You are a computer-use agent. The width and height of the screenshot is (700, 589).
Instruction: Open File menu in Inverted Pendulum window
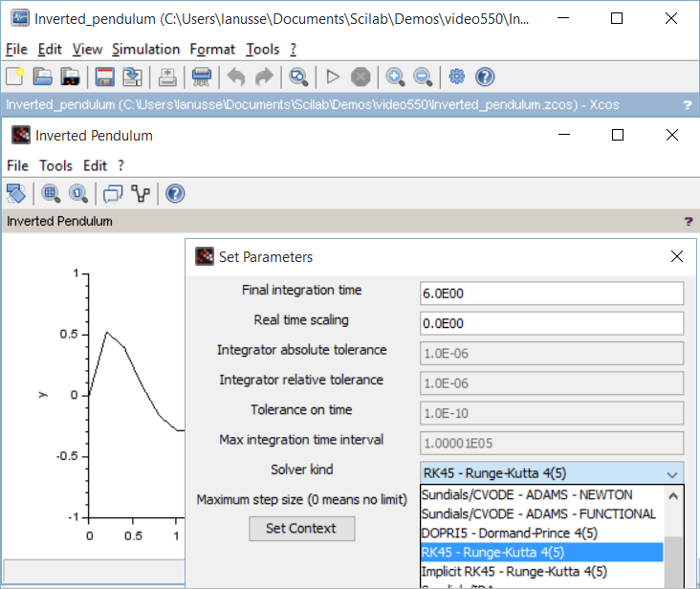point(18,165)
